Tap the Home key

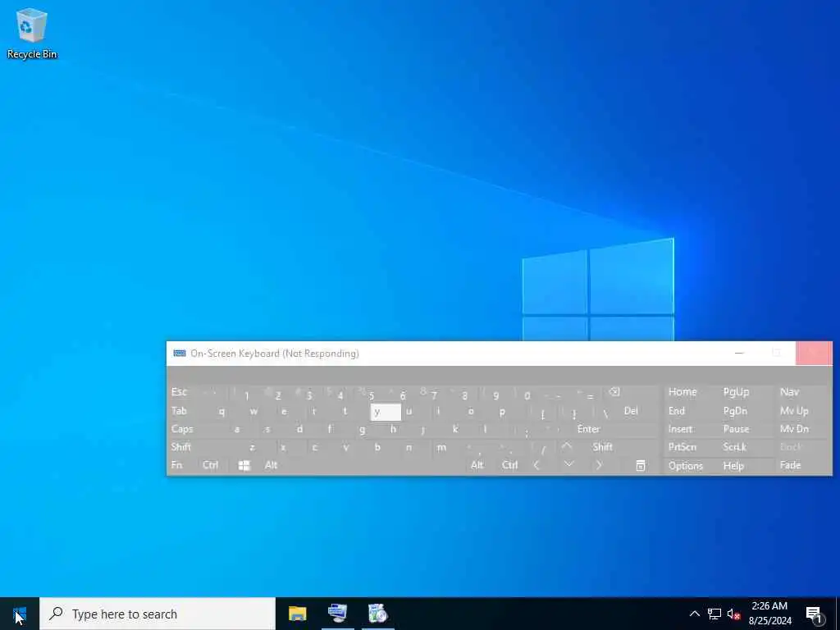click(682, 391)
